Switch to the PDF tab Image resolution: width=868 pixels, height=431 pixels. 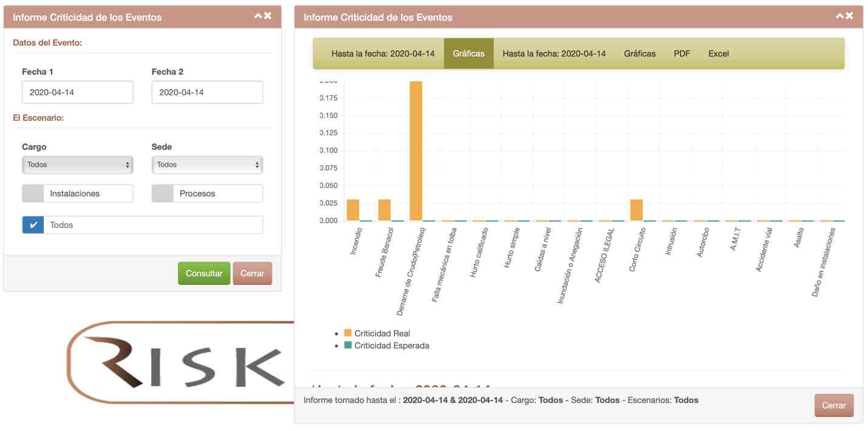(x=682, y=53)
